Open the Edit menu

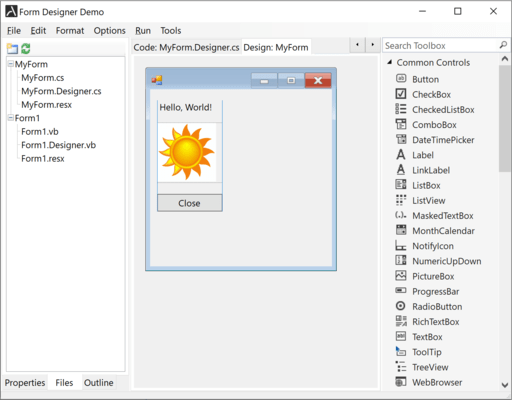coord(38,31)
